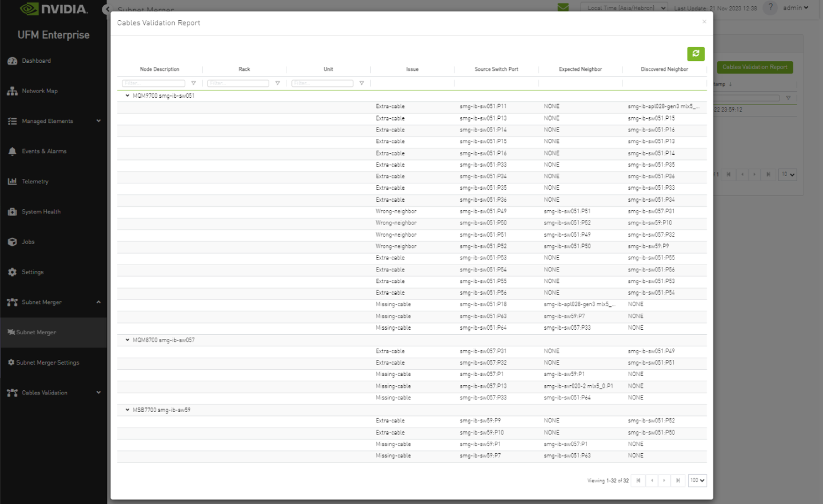The height and width of the screenshot is (504, 823).
Task: Open the admin account dropdown
Action: pos(796,8)
